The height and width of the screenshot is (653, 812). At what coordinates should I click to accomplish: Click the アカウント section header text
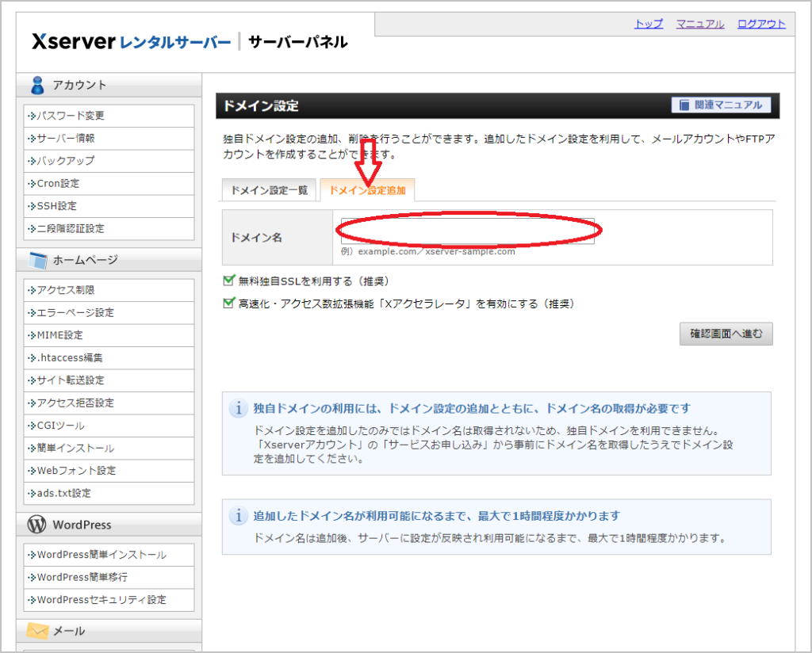pyautogui.click(x=79, y=86)
